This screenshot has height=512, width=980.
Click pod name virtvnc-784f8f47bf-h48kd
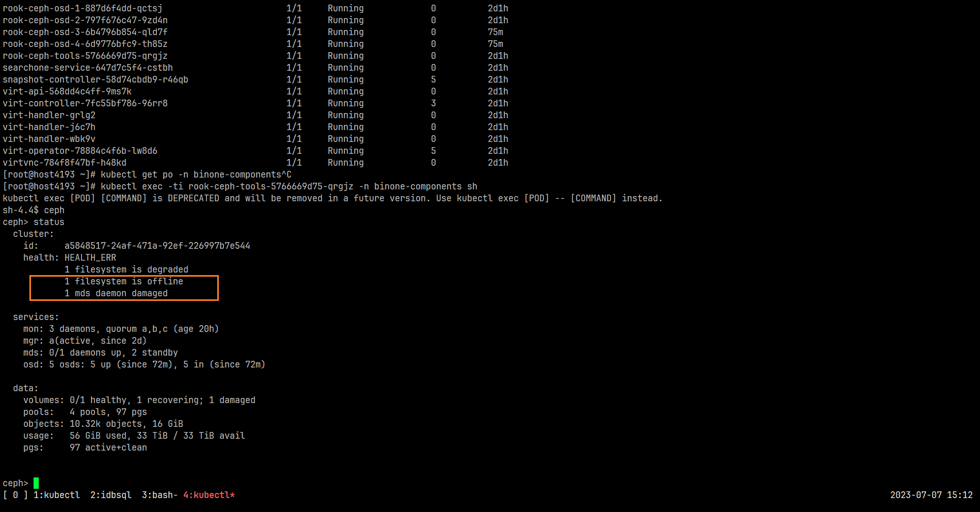click(x=65, y=163)
